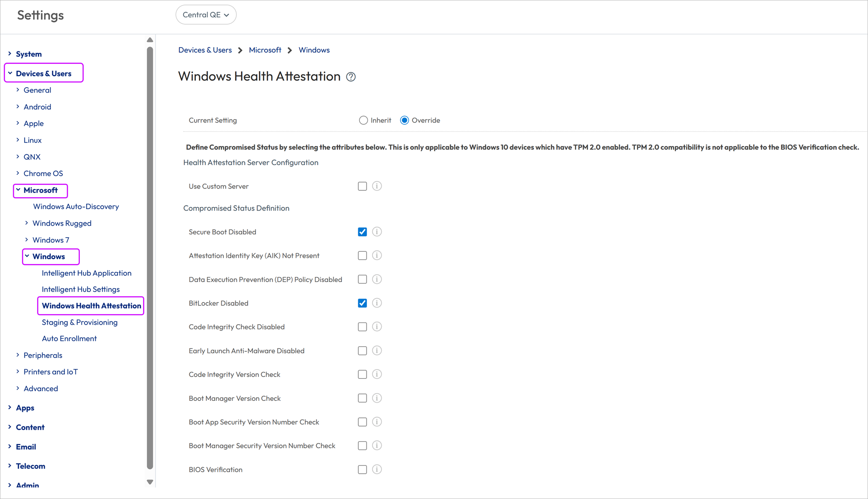This screenshot has width=868, height=499.
Task: Expand the Android subsection
Action: point(18,107)
